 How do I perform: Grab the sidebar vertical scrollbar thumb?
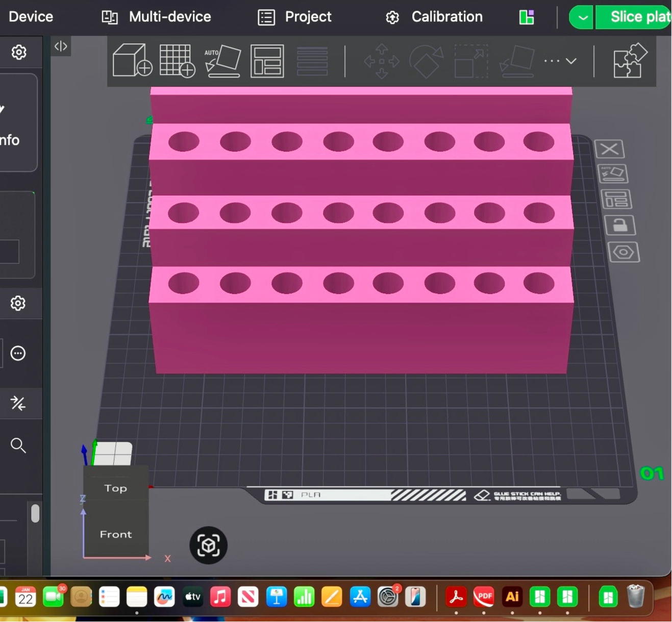coord(35,513)
